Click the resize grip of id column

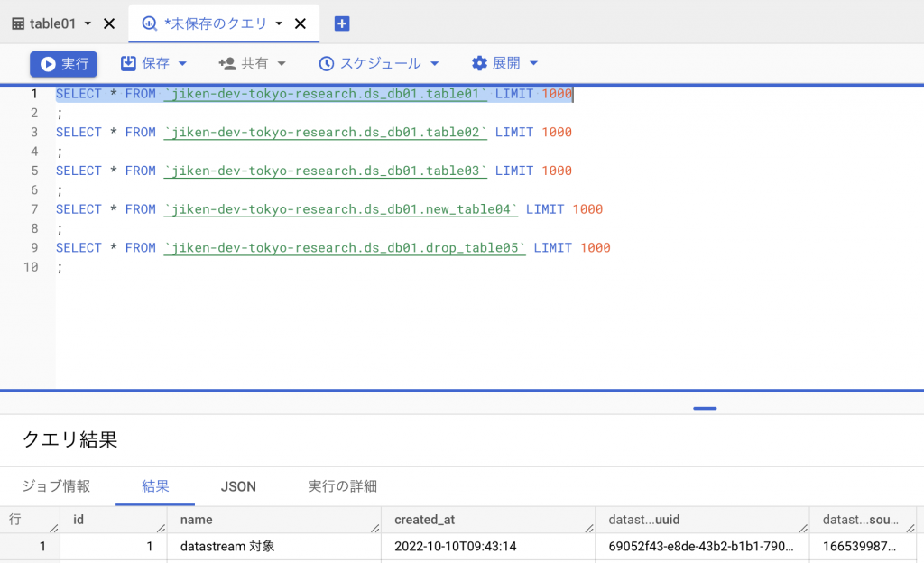pos(161,528)
